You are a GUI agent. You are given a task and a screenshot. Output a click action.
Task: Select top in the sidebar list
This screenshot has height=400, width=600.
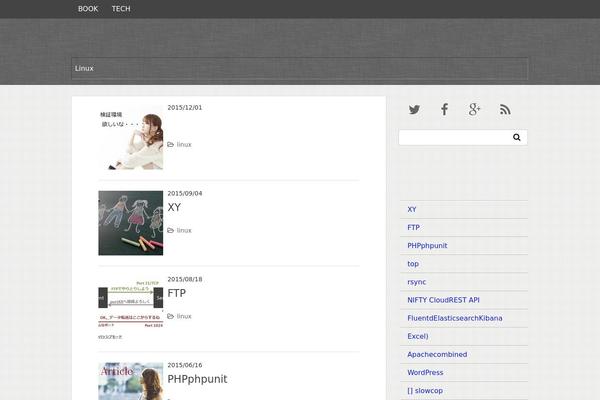coord(413,264)
